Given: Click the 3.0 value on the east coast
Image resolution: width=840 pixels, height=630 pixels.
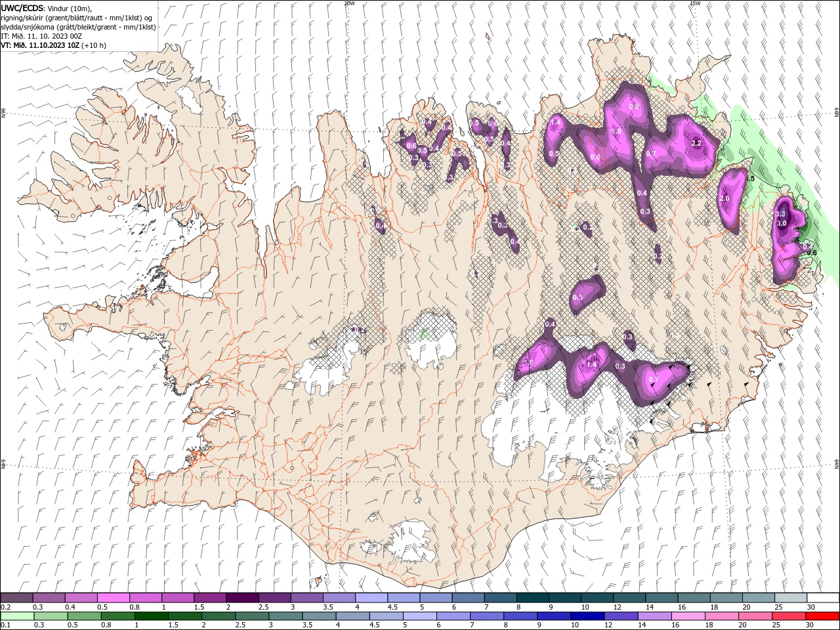Looking at the screenshot, I should click(x=782, y=223).
